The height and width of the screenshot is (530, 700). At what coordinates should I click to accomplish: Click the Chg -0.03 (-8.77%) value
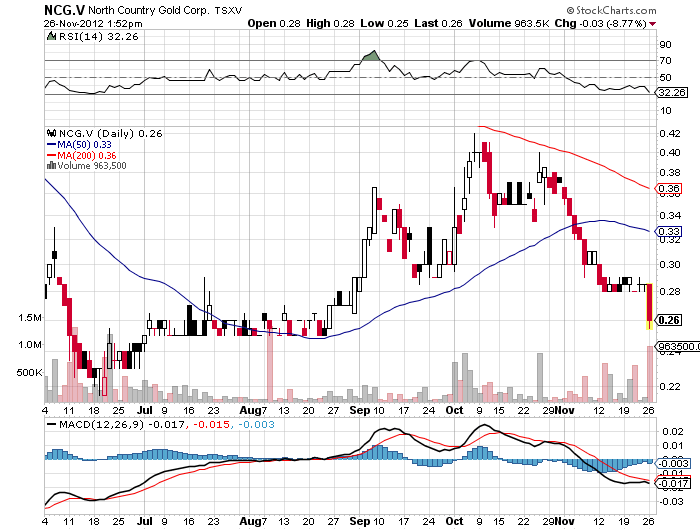600,23
